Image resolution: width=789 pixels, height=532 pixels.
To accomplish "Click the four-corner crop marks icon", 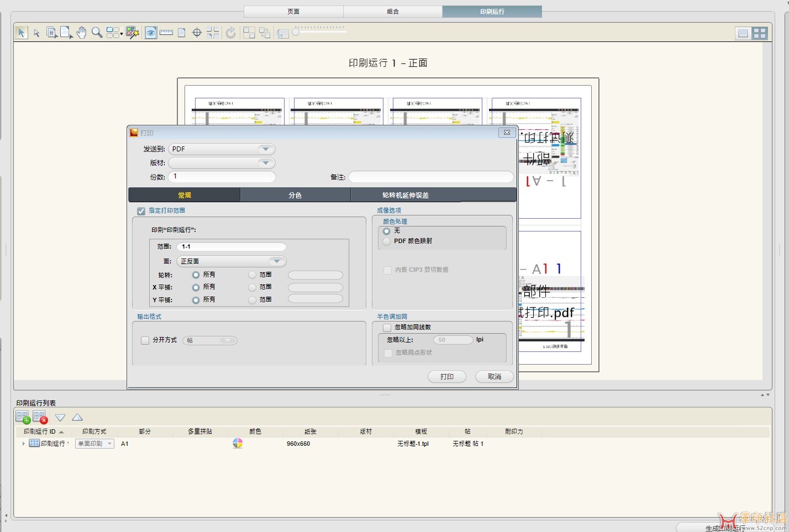I will (213, 33).
